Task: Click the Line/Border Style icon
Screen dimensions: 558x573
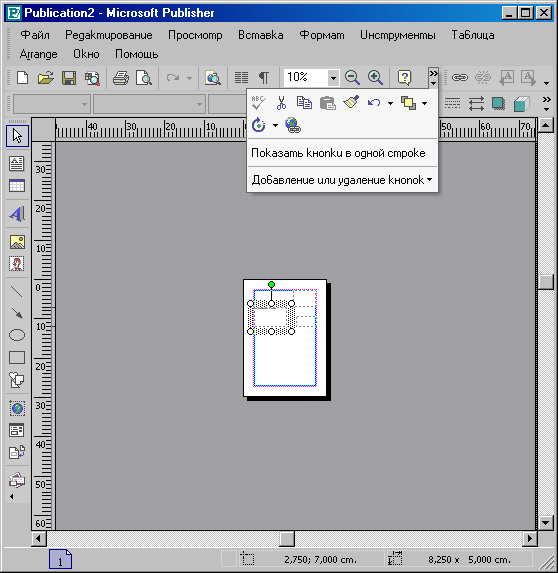Action: [452, 103]
